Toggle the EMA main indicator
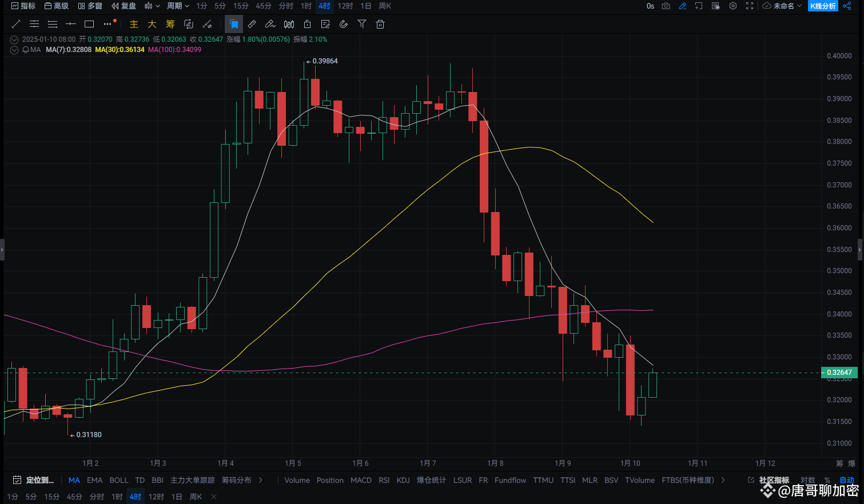864x504 pixels. pyautogui.click(x=95, y=480)
